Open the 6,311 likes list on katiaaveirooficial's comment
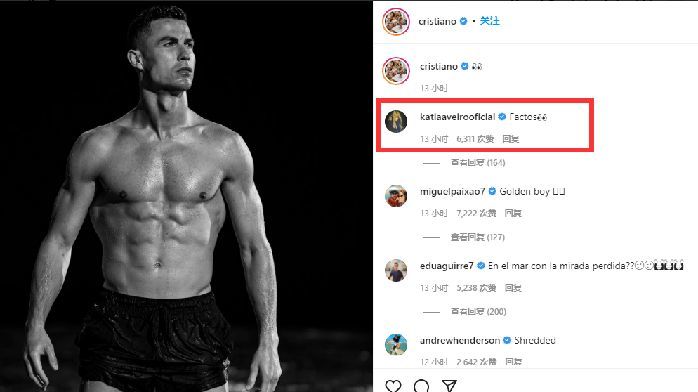 [x=475, y=139]
